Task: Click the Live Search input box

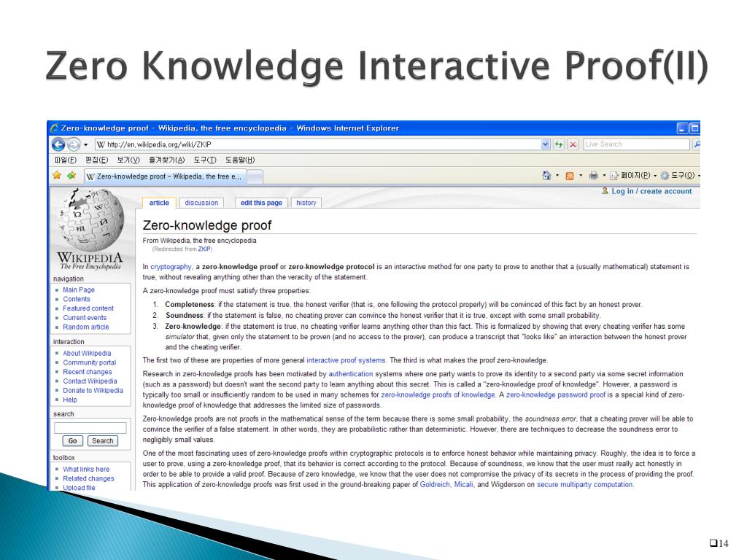Action: pos(636,144)
